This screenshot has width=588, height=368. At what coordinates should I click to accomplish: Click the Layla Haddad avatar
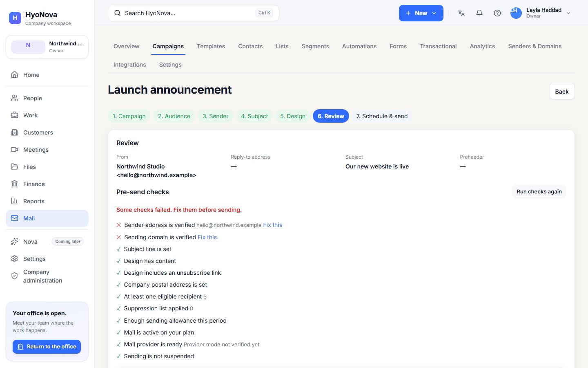pyautogui.click(x=516, y=13)
